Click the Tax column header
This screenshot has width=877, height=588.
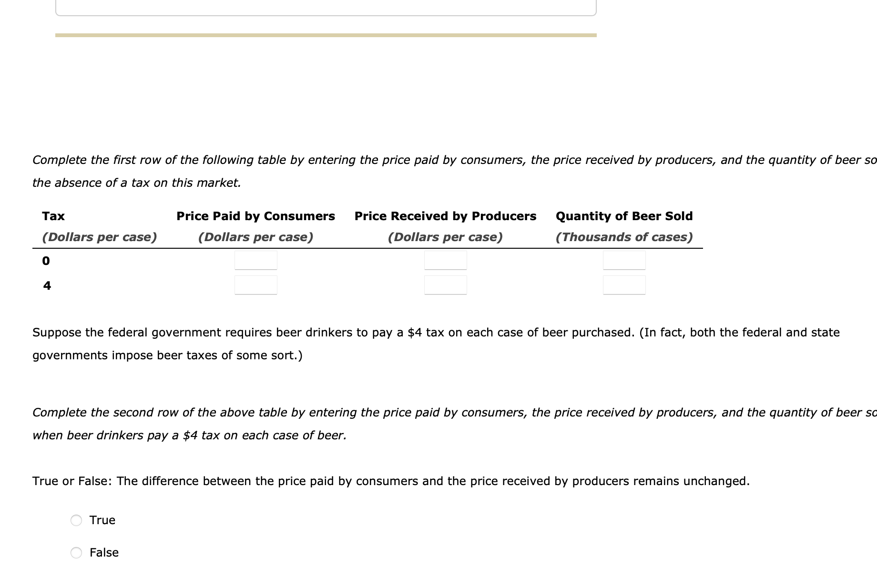pos(53,216)
